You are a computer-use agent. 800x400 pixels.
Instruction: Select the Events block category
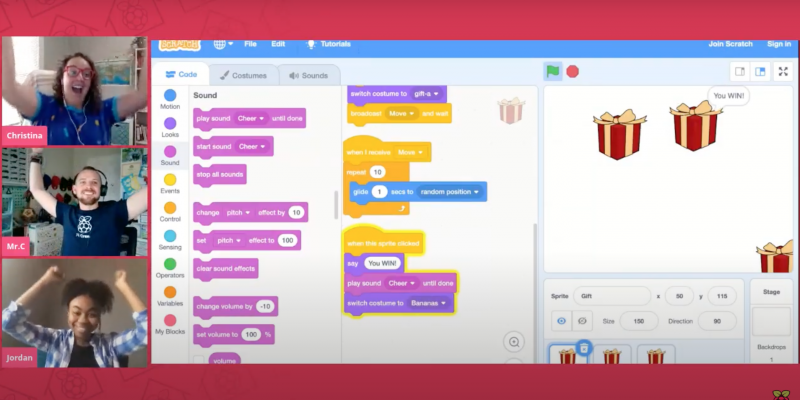[170, 184]
